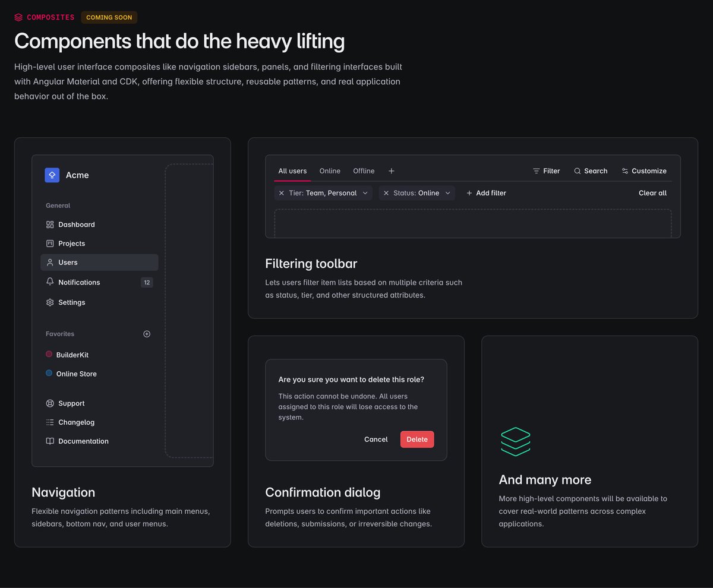
Task: Switch to the All users tab
Action: (292, 171)
